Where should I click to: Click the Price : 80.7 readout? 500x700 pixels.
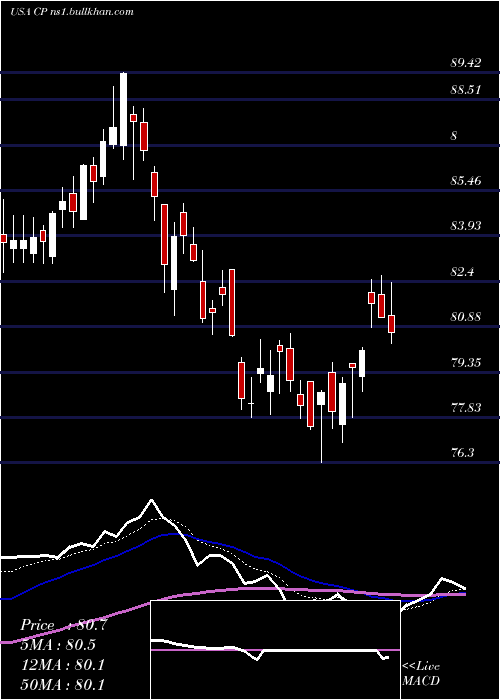click(x=63, y=625)
